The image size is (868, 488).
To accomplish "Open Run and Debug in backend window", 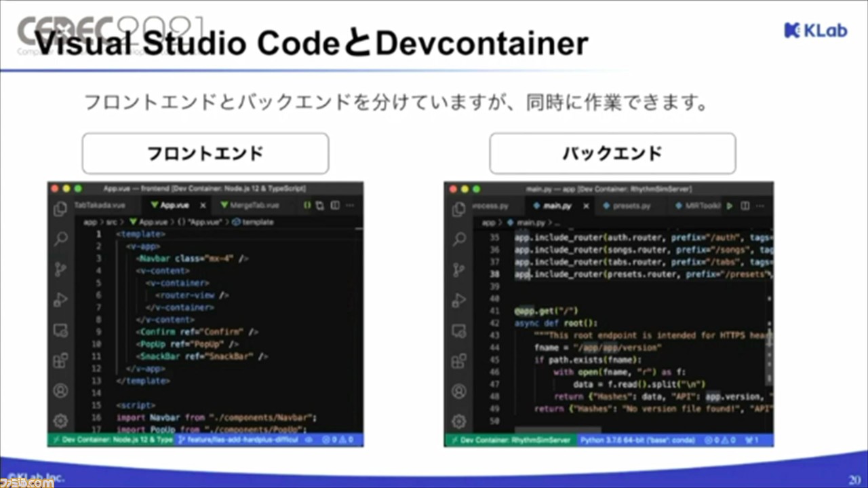I will [459, 299].
